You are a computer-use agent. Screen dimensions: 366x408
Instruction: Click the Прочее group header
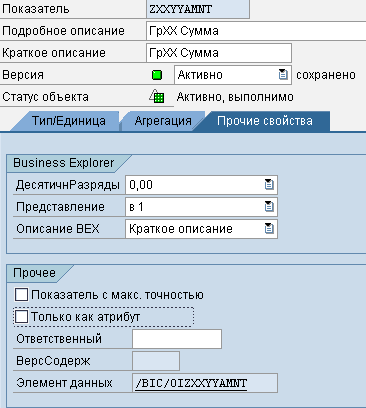pyautogui.click(x=34, y=273)
